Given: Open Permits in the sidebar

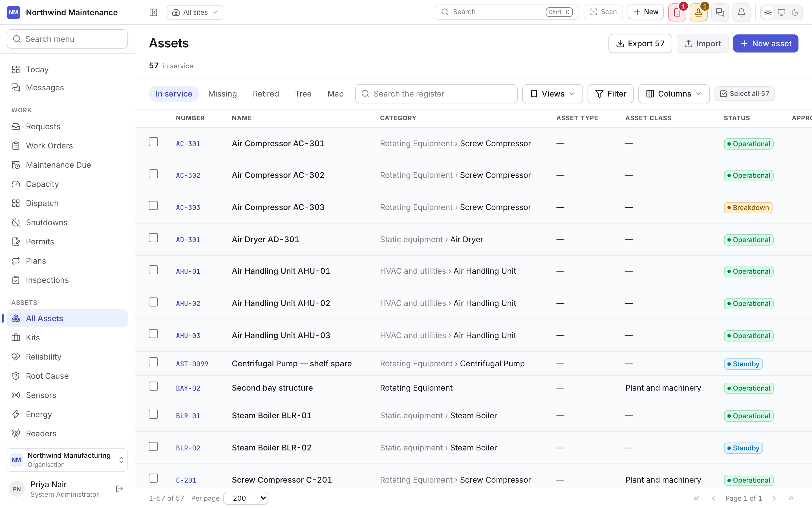Looking at the screenshot, I should (67, 242).
